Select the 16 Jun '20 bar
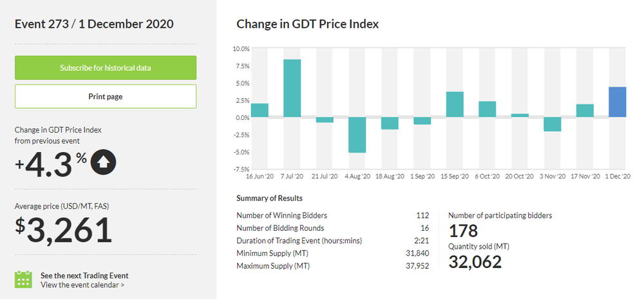 [x=260, y=110]
